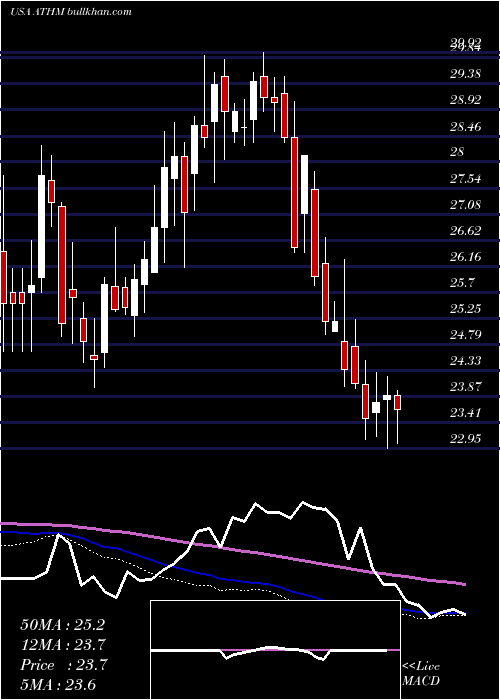The image size is (500, 700).
Task: Click the Price : 23.7 readout
Action: [x=64, y=665]
